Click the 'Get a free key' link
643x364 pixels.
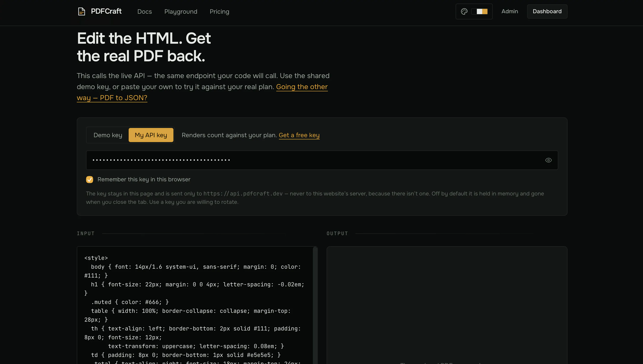[x=299, y=135]
